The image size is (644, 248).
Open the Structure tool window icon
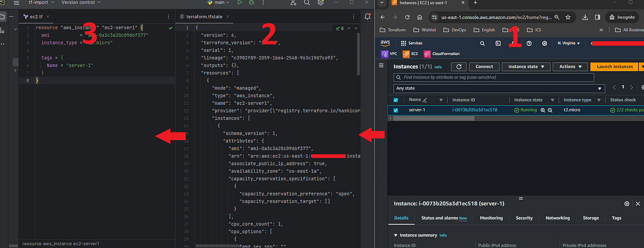pyautogui.click(x=2, y=30)
